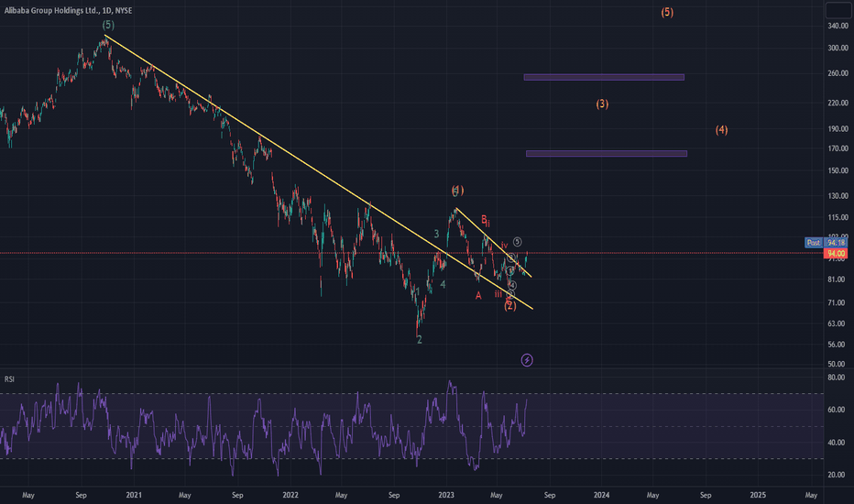Click the 63.00 price axis label
This screenshot has width=854, height=504.
click(836, 323)
